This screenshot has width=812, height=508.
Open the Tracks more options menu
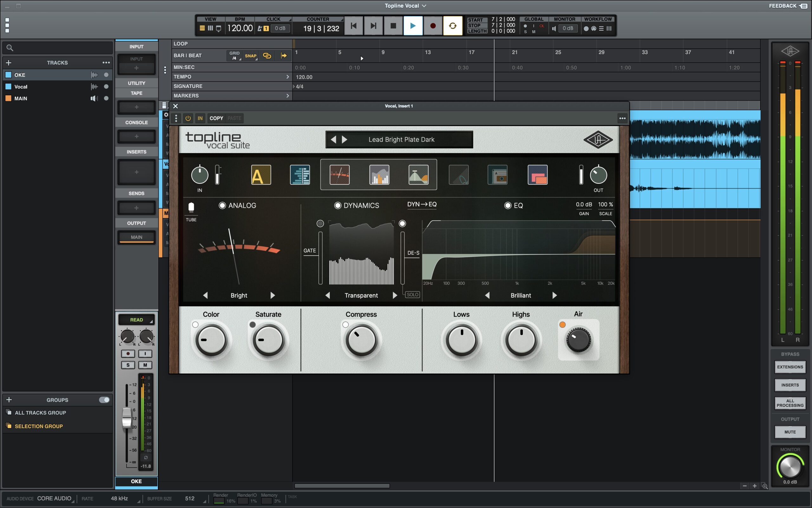click(106, 63)
